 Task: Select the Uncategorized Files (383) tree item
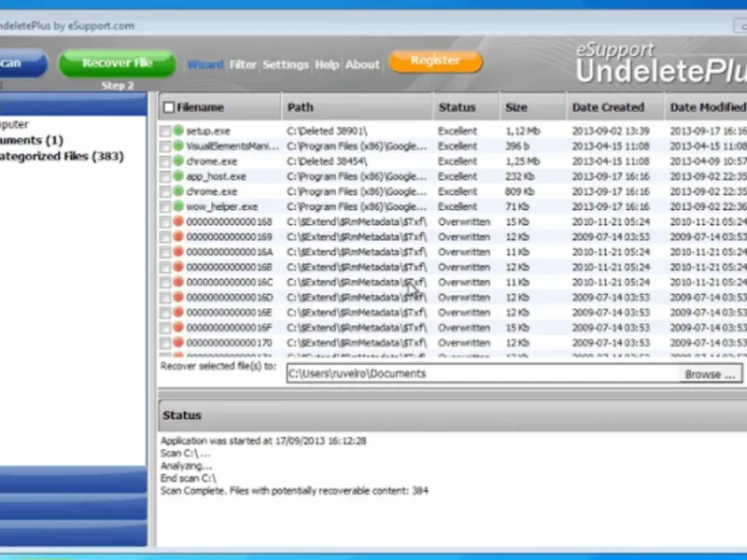(62, 157)
